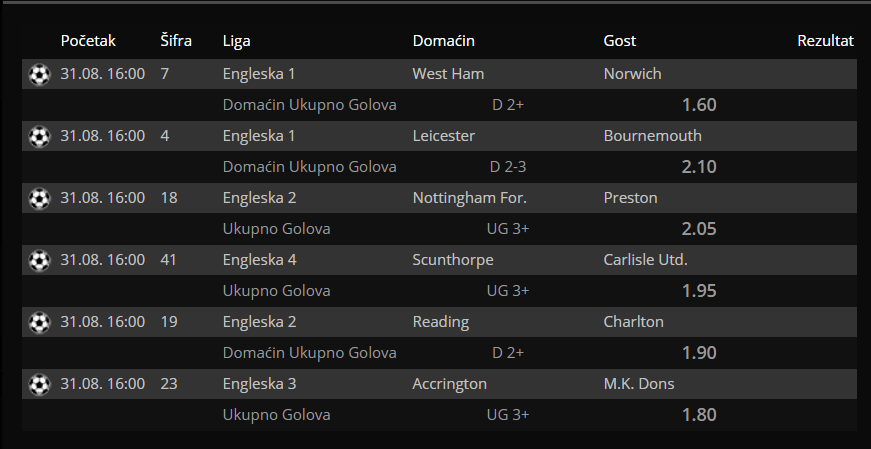Select the Liga column header
871x449 pixels.
tap(237, 41)
